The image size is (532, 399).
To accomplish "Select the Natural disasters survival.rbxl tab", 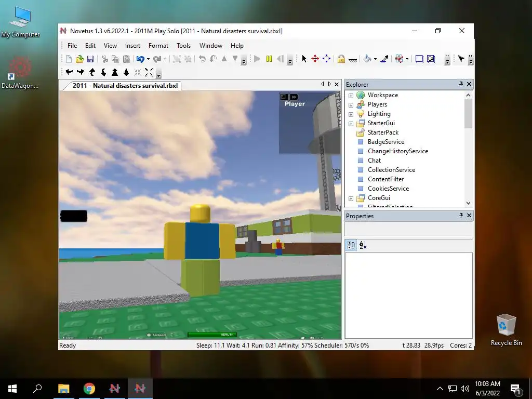I will (125, 86).
